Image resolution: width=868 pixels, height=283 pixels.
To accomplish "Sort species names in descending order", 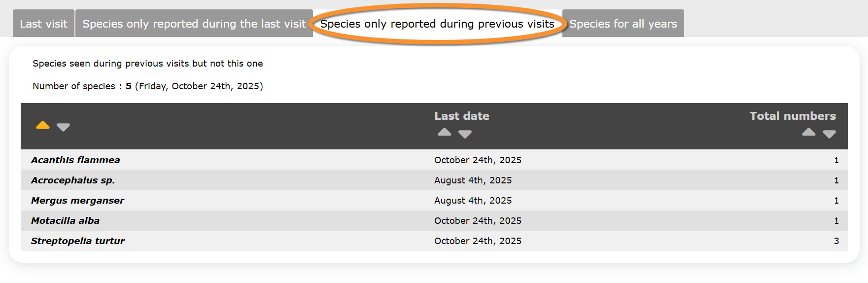I will tap(63, 127).
